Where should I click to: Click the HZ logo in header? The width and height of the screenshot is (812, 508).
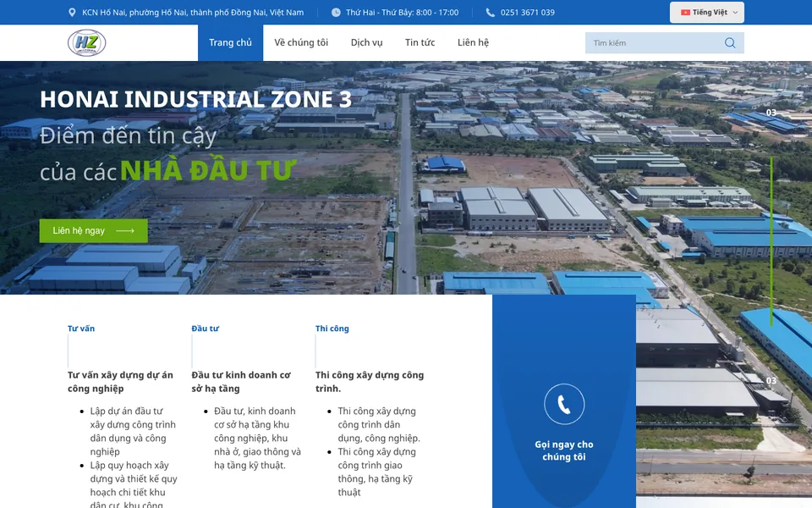[x=86, y=42]
